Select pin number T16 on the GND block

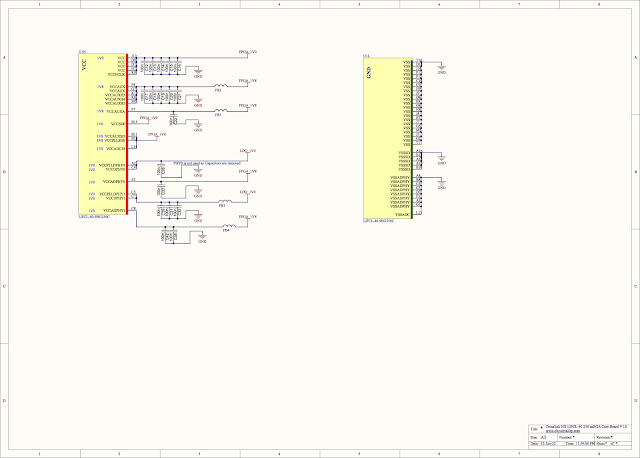pos(419,60)
